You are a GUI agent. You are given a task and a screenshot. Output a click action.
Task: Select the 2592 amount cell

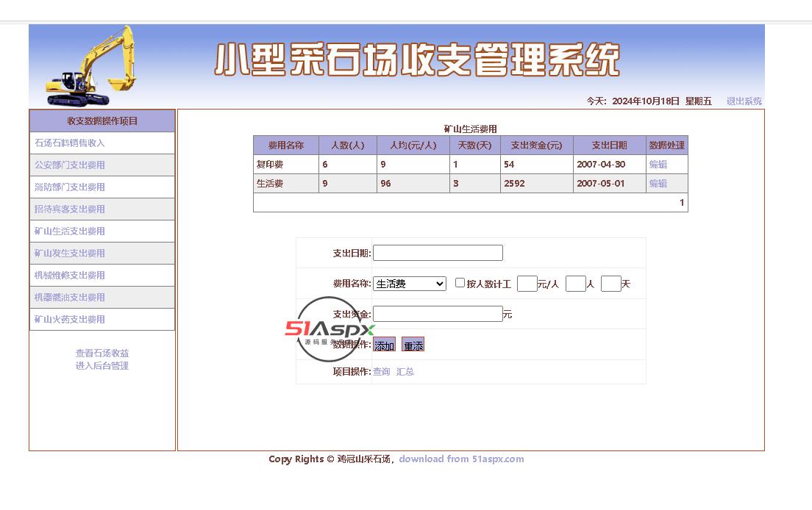536,184
